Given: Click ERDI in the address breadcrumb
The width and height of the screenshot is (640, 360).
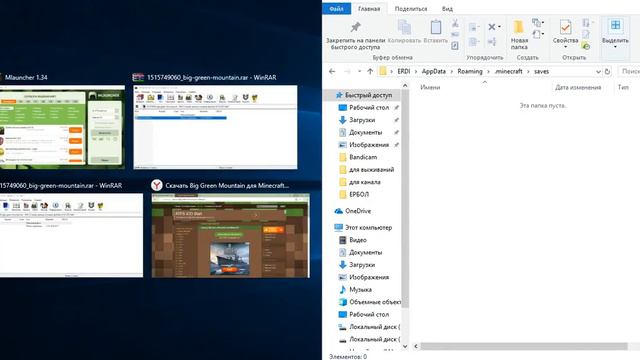Looking at the screenshot, I should [x=404, y=71].
